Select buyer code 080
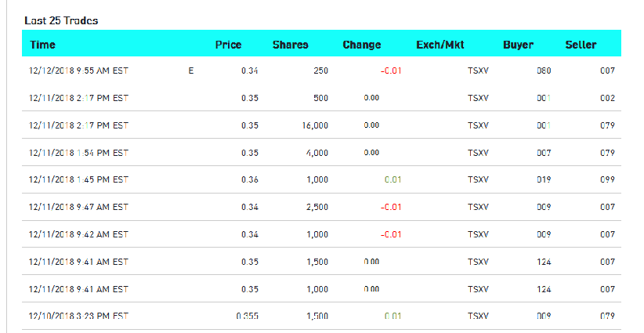The height and width of the screenshot is (333, 644). 544,71
